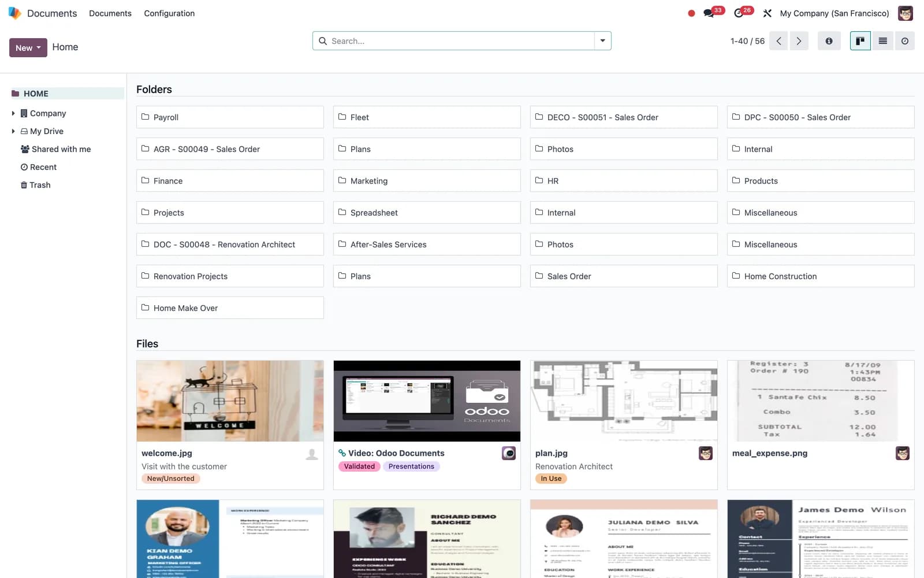Select HOME in the sidebar
This screenshot has width=924, height=578.
coord(68,94)
